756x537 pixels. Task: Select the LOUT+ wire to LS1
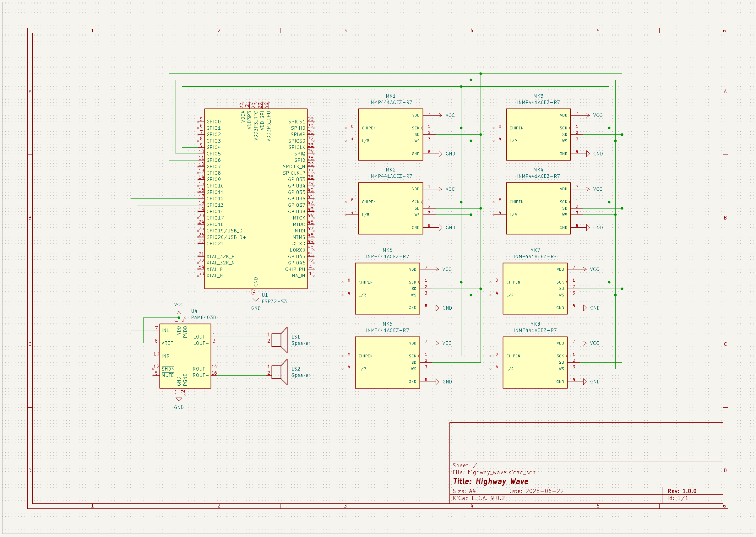coord(242,337)
